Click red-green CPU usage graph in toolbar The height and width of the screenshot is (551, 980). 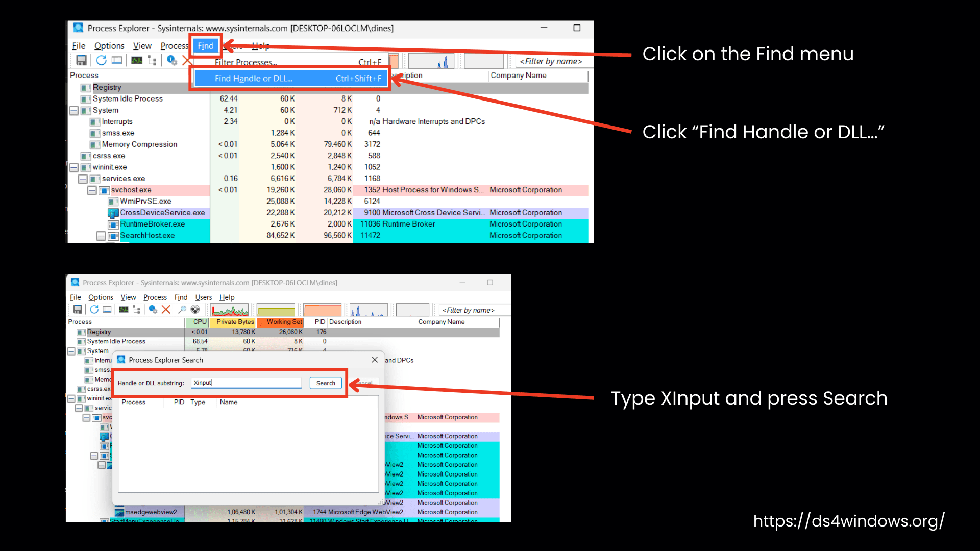click(230, 310)
